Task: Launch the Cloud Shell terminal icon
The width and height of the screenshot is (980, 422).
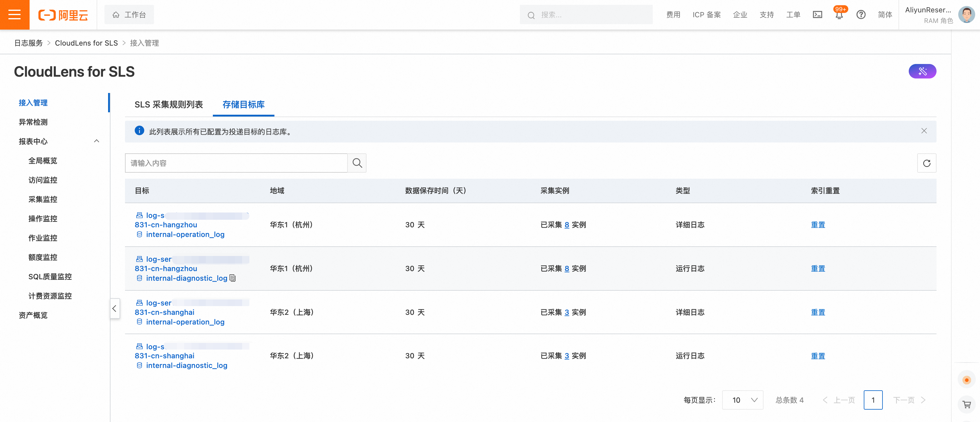Action: point(818,15)
